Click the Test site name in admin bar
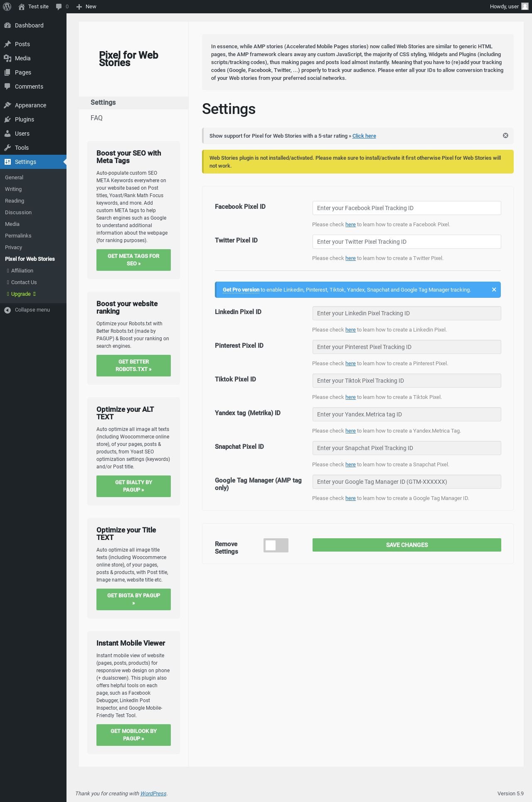The image size is (532, 802). pos(38,7)
